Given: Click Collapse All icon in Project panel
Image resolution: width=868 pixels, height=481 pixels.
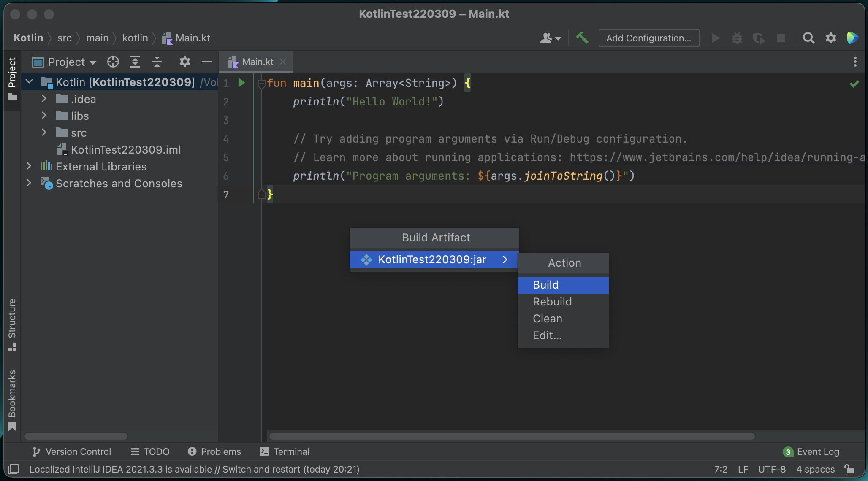Looking at the screenshot, I should click(157, 62).
